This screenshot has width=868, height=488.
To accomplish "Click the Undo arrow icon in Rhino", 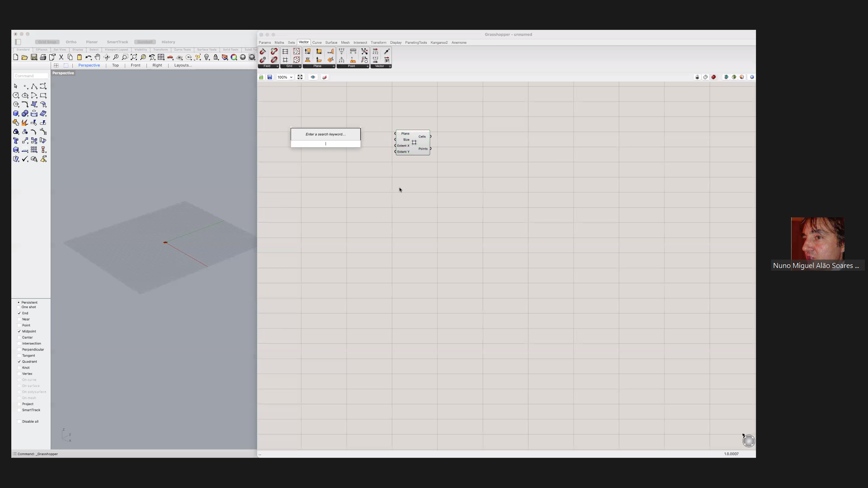I will click(x=88, y=57).
